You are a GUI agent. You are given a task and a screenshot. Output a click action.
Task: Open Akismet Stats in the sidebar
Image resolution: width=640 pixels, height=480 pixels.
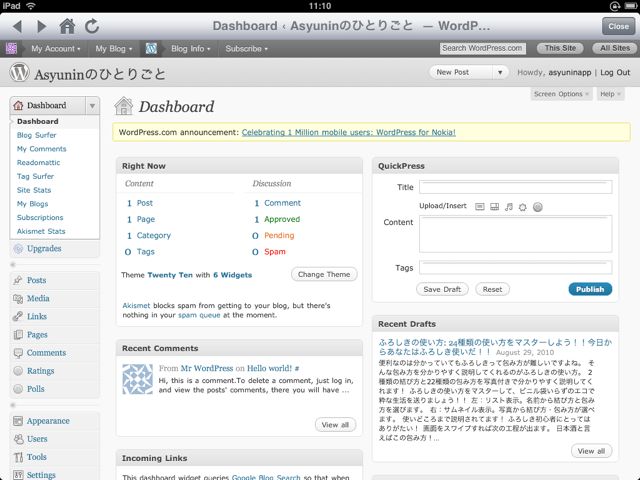41,231
